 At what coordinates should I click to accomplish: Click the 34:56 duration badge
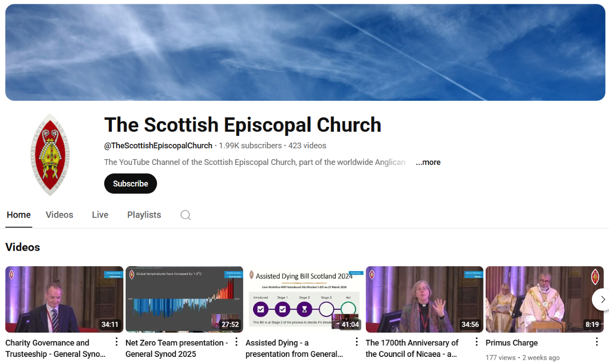tap(470, 325)
